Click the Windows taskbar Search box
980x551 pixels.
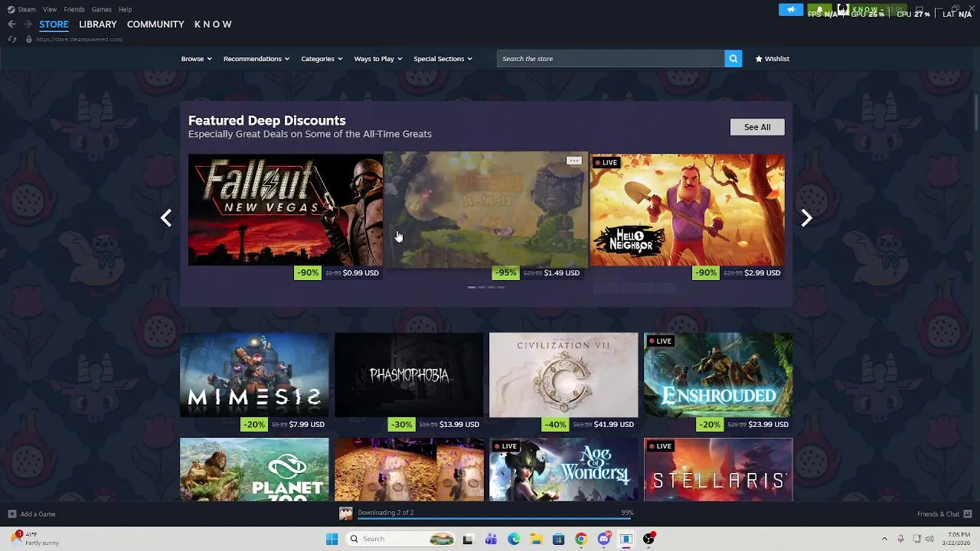pos(400,539)
